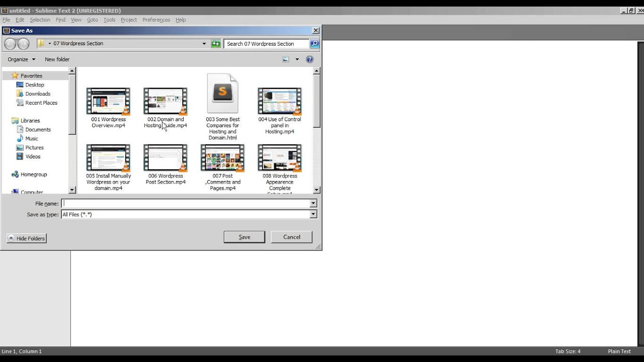Open the Project menu
Image resolution: width=644 pixels, height=362 pixels.
(129, 20)
